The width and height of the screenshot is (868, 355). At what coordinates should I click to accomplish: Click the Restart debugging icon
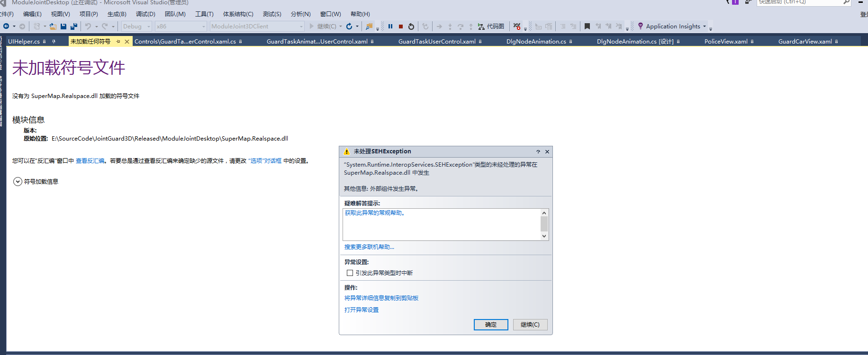click(411, 27)
